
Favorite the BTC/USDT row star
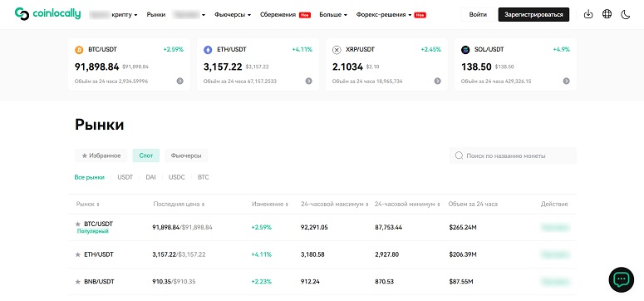tap(77, 225)
